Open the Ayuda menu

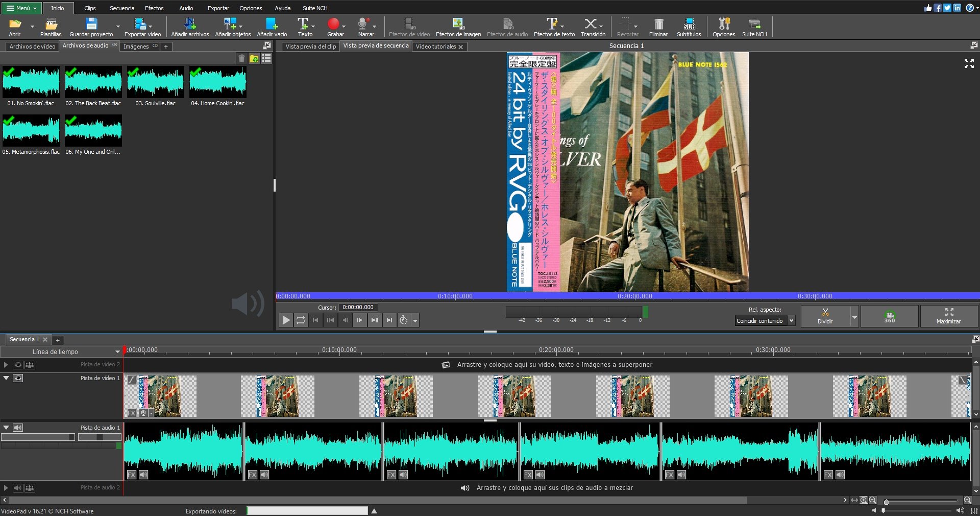tap(282, 8)
